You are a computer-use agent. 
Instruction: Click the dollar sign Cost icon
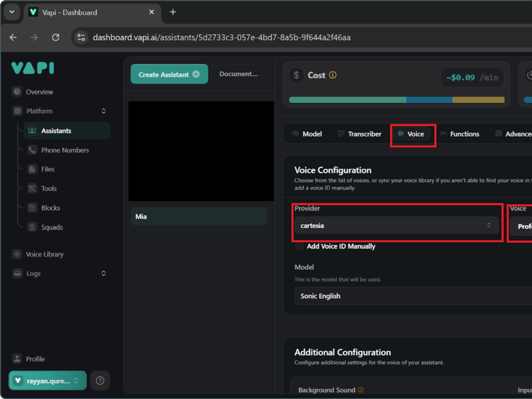pyautogui.click(x=296, y=75)
